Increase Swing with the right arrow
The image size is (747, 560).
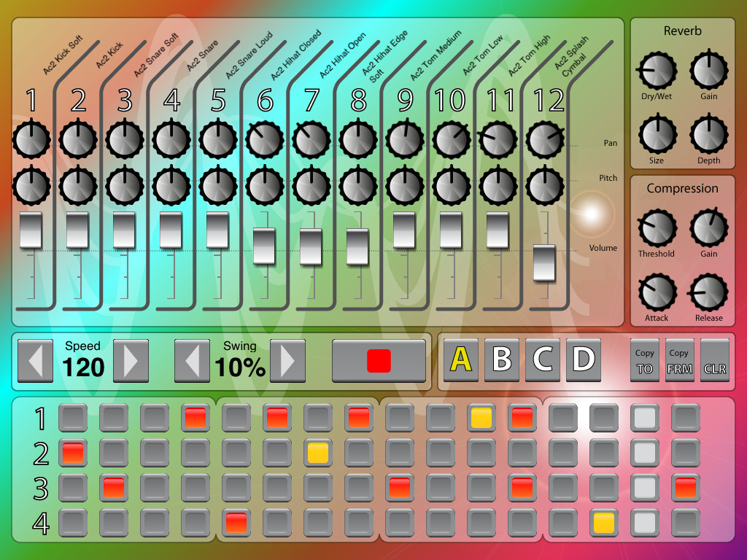coord(287,361)
